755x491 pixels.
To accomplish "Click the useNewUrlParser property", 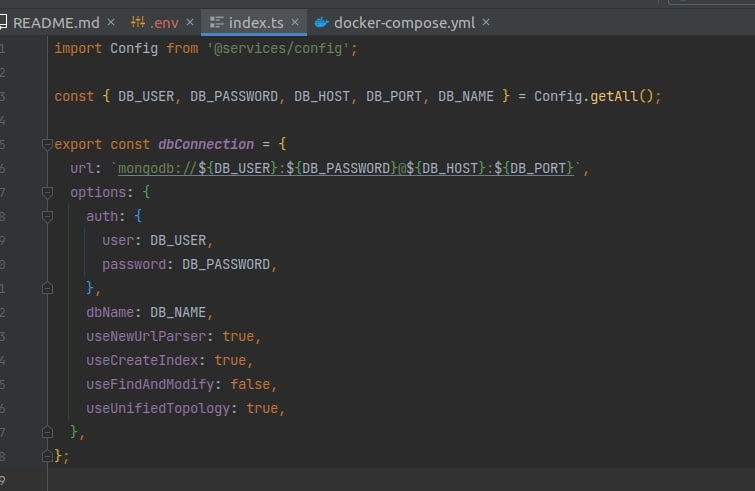I will (146, 336).
